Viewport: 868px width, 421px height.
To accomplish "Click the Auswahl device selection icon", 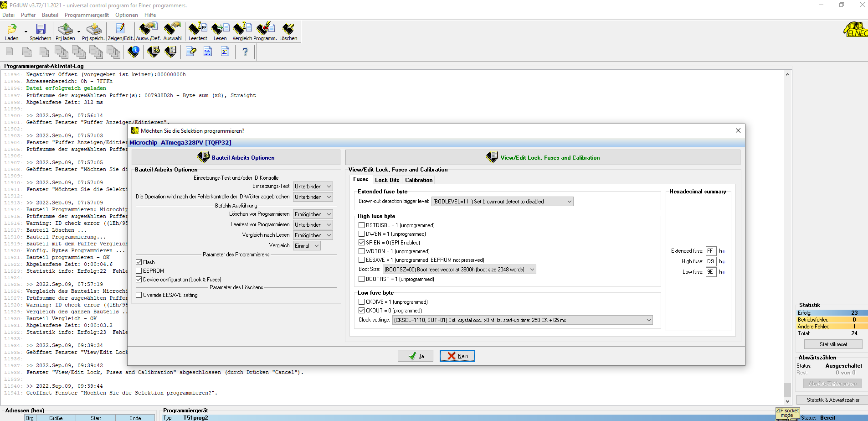I will click(172, 29).
